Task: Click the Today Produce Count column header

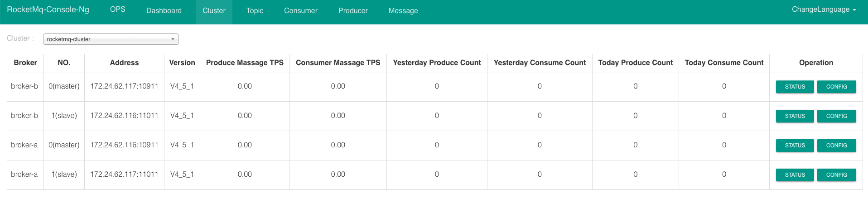Action: point(635,63)
